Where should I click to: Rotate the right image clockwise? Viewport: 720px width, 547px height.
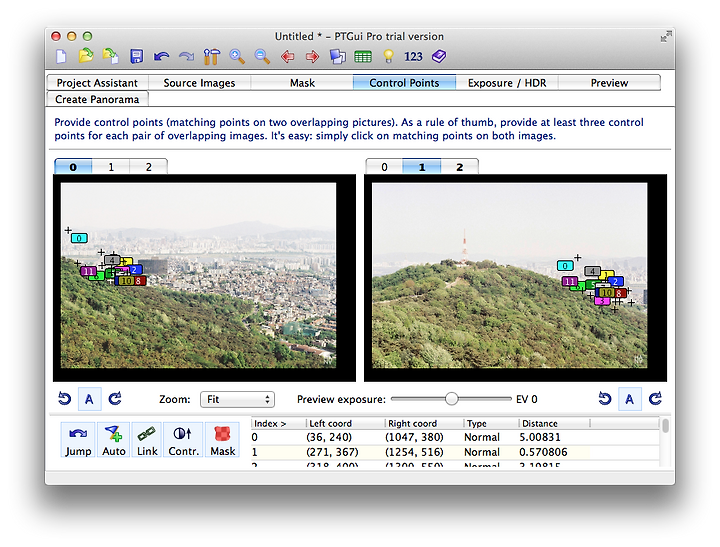point(655,398)
